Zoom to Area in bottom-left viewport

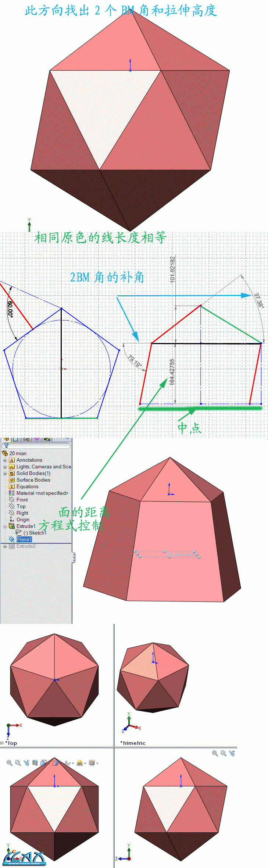point(18,763)
